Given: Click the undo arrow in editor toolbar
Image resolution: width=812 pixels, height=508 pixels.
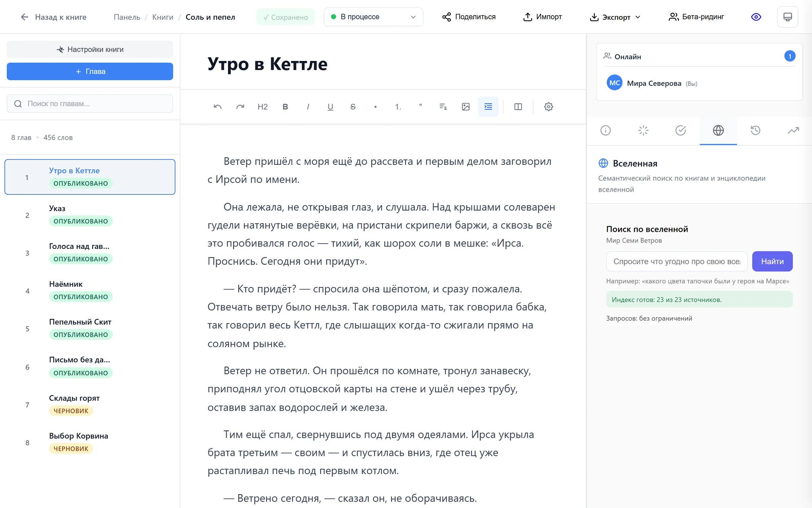Looking at the screenshot, I should point(218,107).
